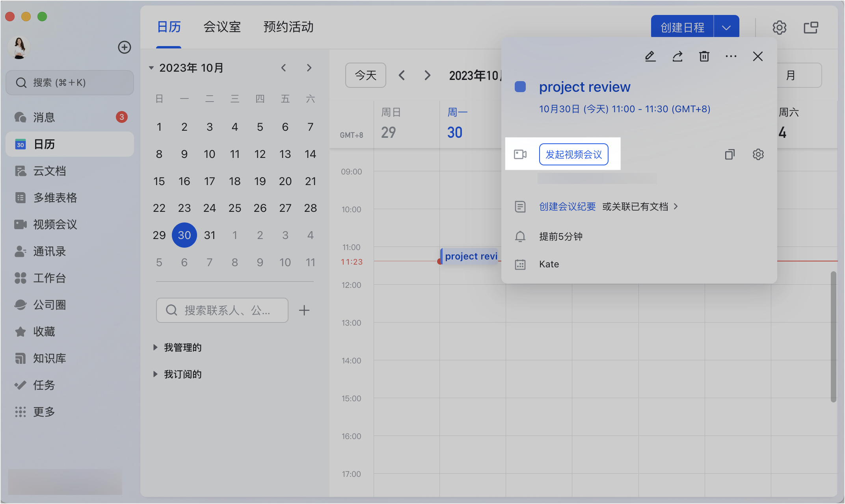Click the meeting notes document icon

520,207
